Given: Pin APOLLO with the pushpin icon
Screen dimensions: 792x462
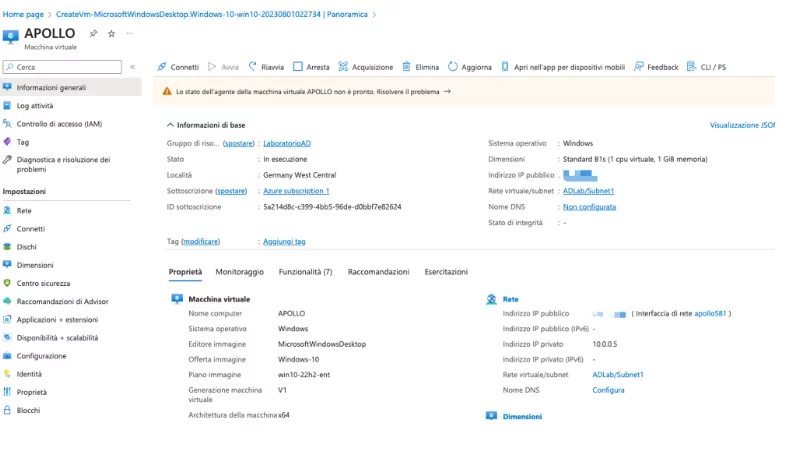Looking at the screenshot, I should click(93, 33).
